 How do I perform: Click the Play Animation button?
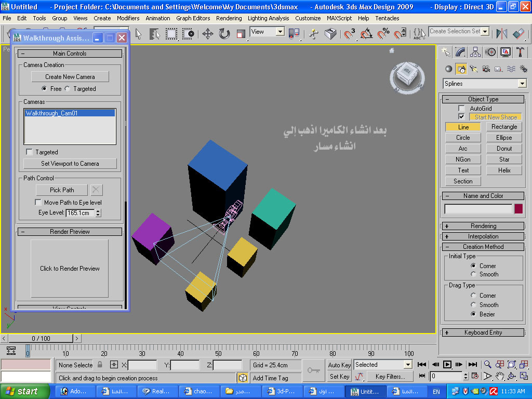(x=447, y=364)
